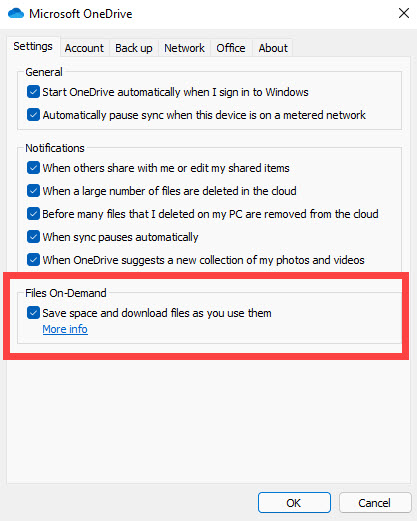Click the Files On-Demand group label
This screenshot has width=417, height=521.
[66, 293]
